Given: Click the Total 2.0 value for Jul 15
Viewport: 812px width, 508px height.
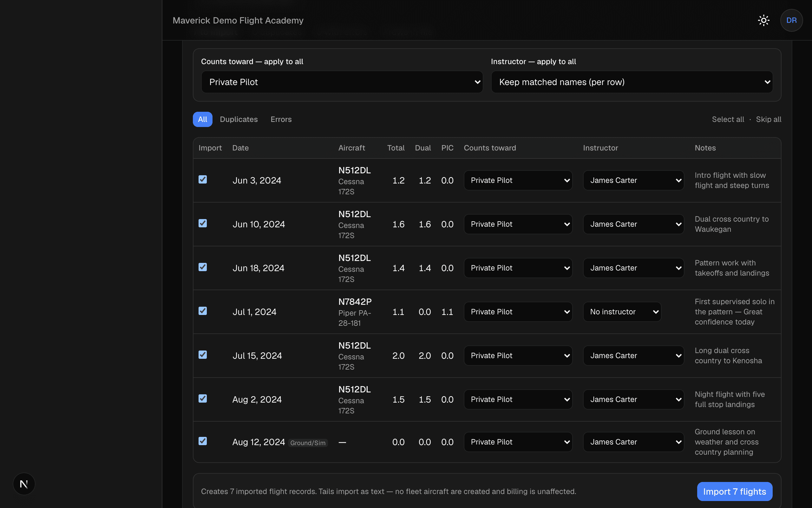Looking at the screenshot, I should coord(398,356).
